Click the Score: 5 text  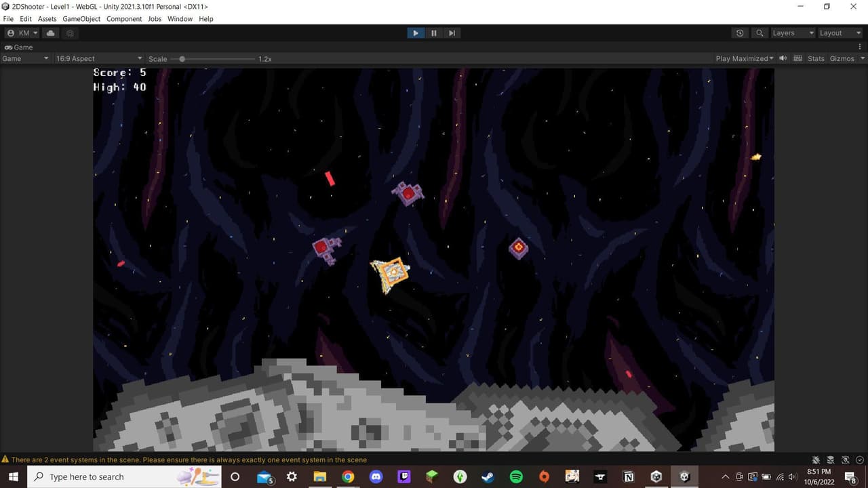[119, 73]
